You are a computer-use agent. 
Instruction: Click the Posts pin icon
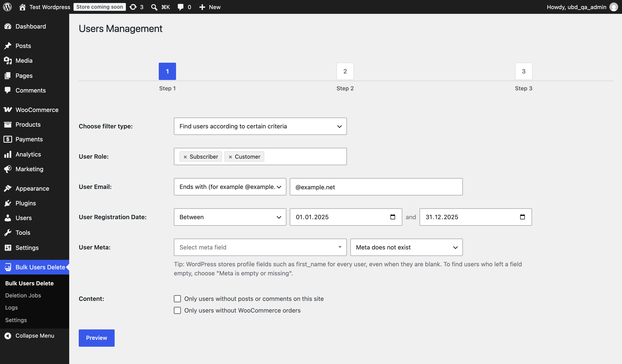pyautogui.click(x=8, y=46)
